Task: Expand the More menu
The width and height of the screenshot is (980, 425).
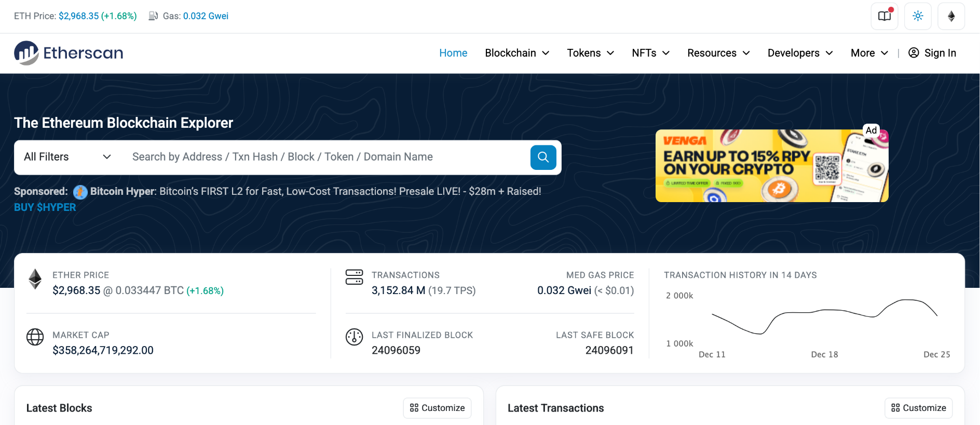Action: coord(869,53)
